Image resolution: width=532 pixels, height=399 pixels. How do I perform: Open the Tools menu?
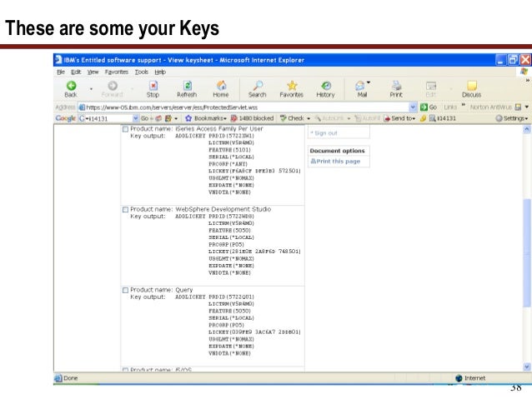click(x=141, y=72)
